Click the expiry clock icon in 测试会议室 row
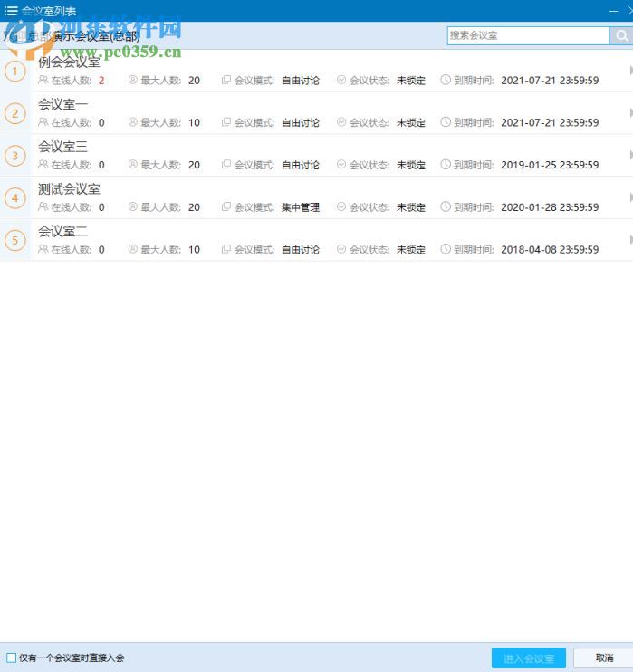This screenshot has width=633, height=672. click(446, 206)
